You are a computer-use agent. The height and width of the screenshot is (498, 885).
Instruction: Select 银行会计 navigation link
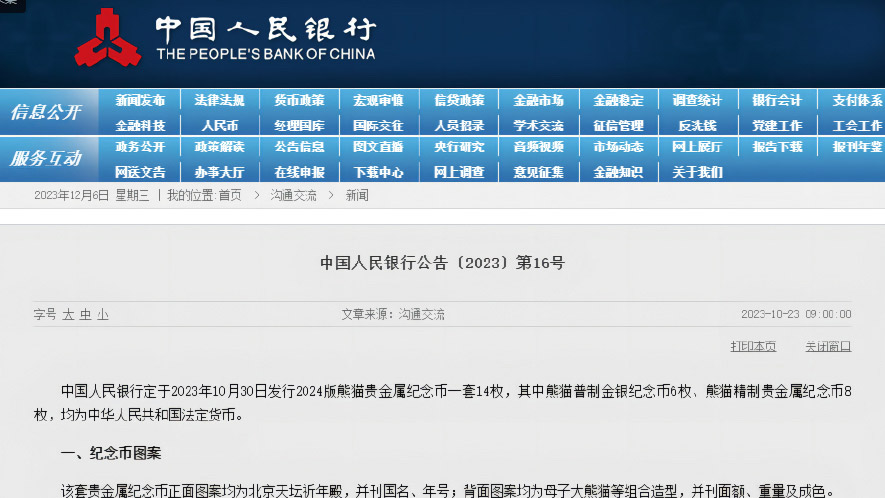pos(777,101)
